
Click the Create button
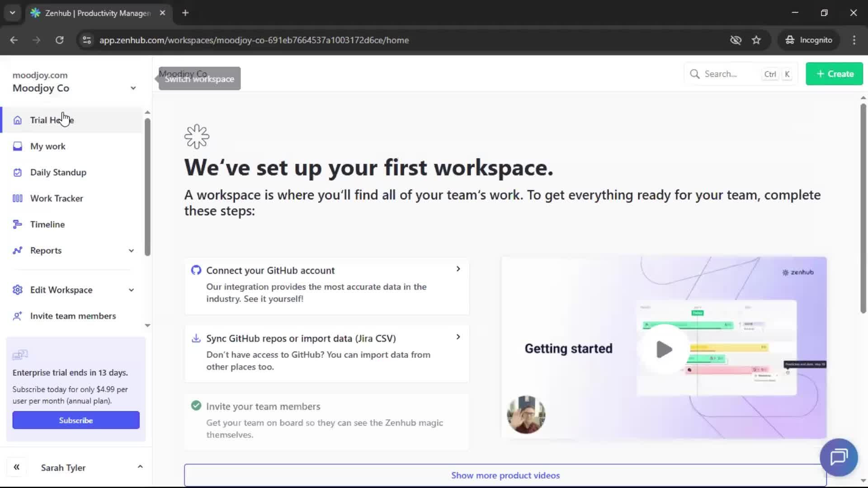coord(834,74)
